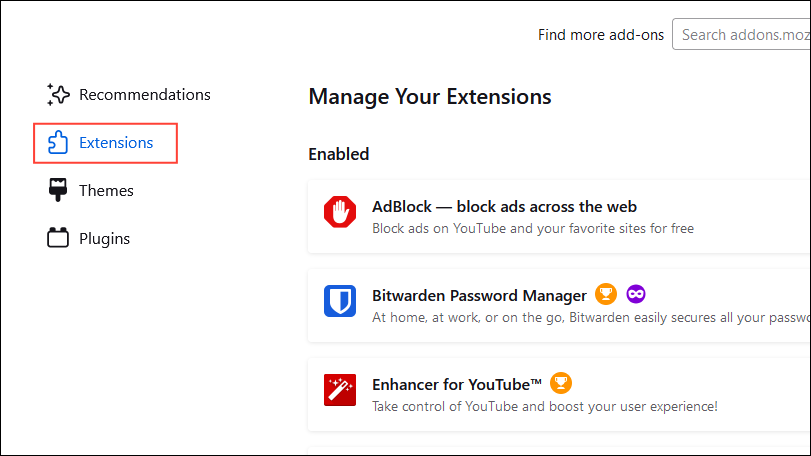
Task: Click the Bitwarden shield icon
Action: coord(340,301)
